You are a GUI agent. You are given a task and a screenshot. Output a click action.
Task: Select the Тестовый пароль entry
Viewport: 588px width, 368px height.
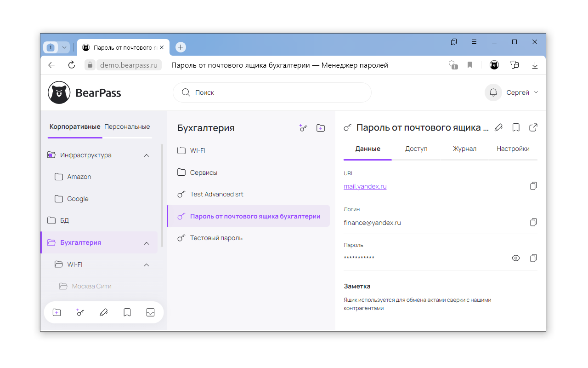[216, 238]
